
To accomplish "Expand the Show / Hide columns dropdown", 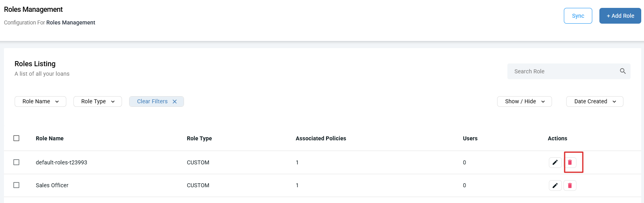I will tap(524, 101).
